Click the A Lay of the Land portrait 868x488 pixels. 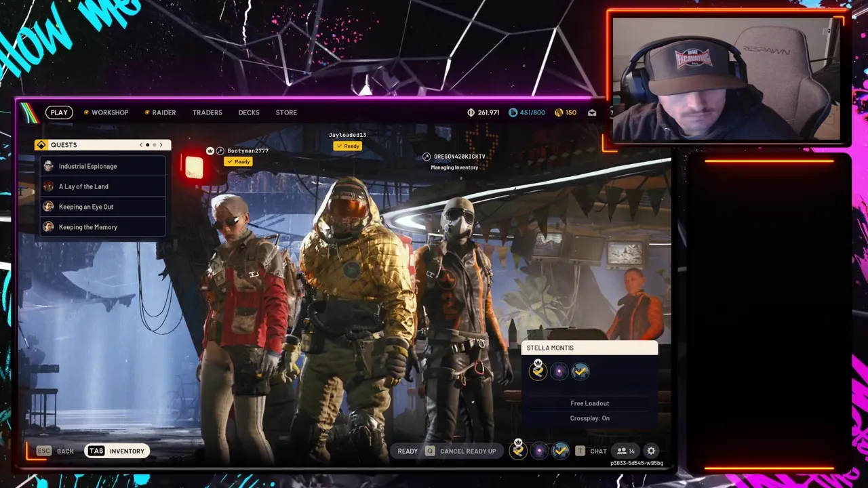(48, 186)
